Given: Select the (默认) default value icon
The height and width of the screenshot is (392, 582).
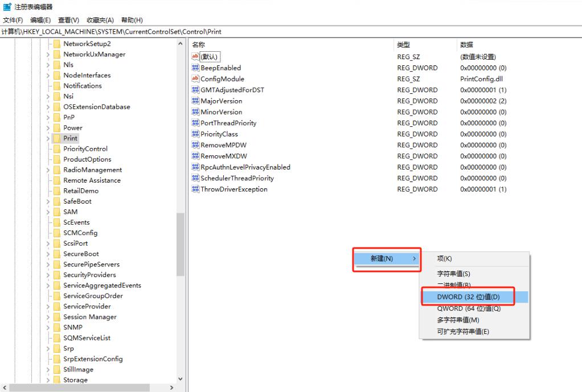Looking at the screenshot, I should (x=196, y=56).
